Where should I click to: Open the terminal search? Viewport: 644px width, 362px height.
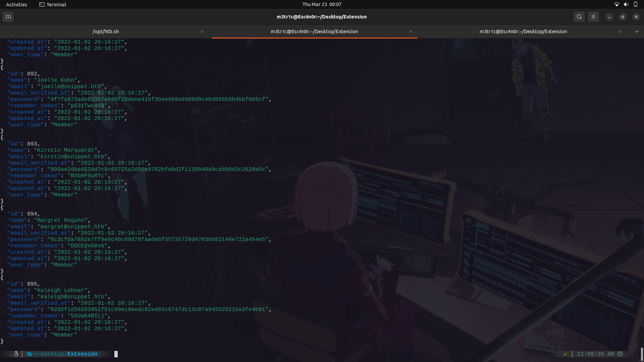pos(579,17)
